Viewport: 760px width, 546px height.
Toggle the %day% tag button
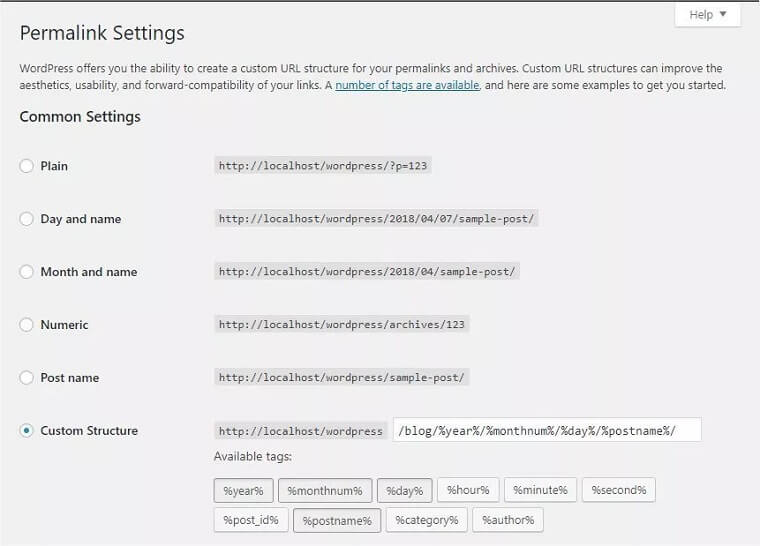click(404, 490)
